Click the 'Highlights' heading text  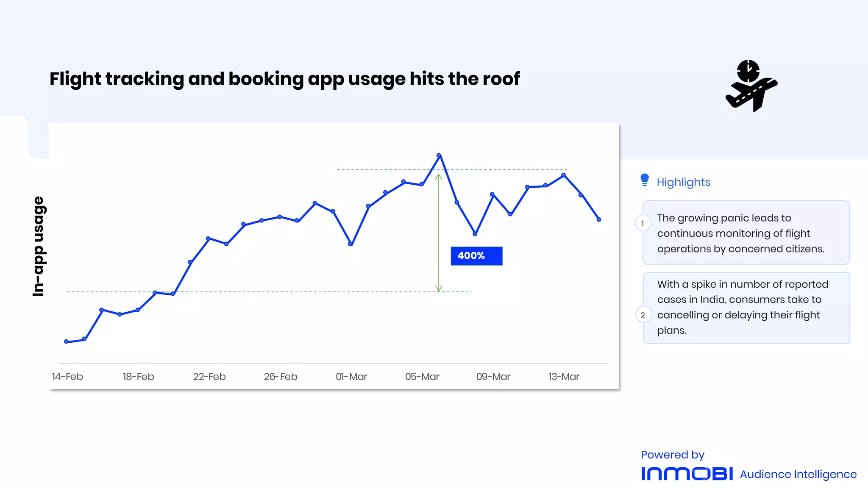[x=683, y=182]
